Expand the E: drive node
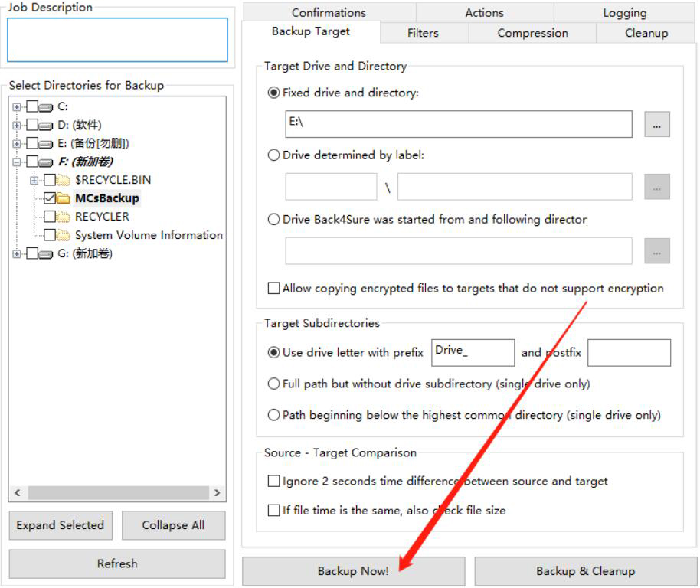700x588 pixels. pyautogui.click(x=17, y=144)
